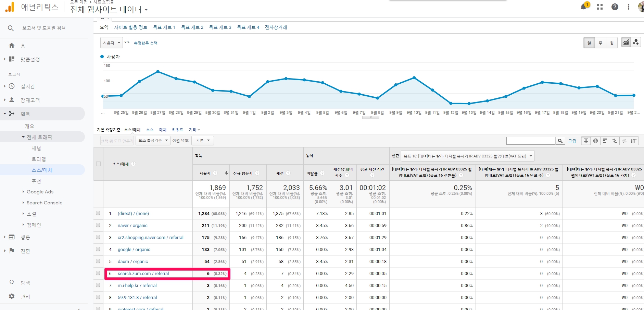
Task: Check the box for (direct) / (none) row
Action: pyautogui.click(x=98, y=213)
